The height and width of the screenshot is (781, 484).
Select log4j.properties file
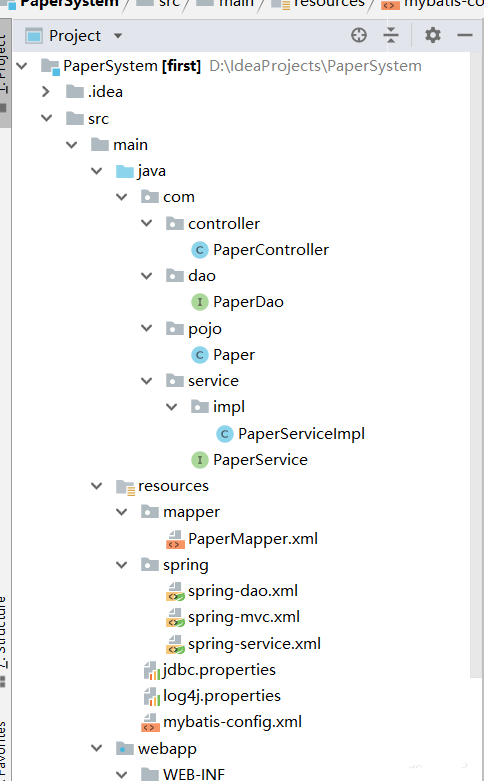pyautogui.click(x=222, y=696)
